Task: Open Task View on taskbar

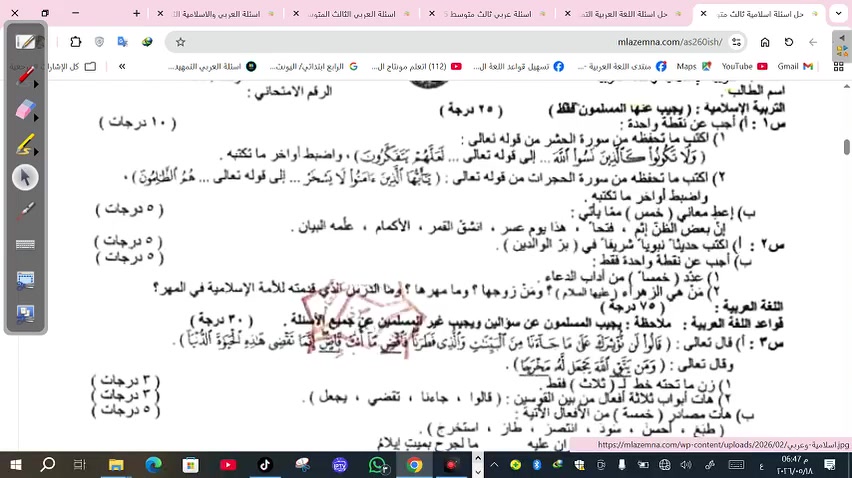Action: coord(79,465)
